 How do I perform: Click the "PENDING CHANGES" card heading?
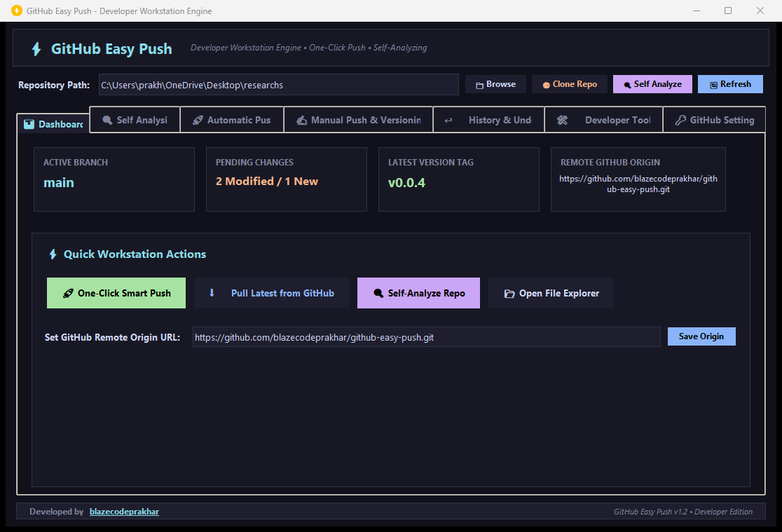[x=254, y=162]
